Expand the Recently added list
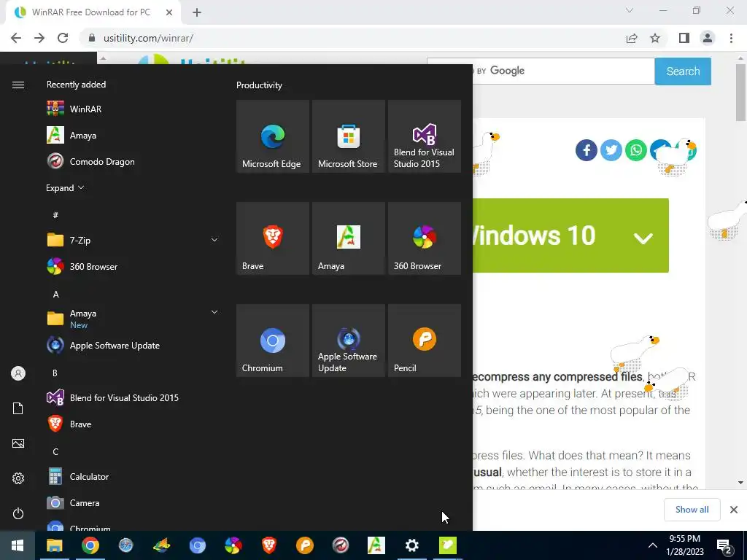Image resolution: width=747 pixels, height=560 pixels. click(x=65, y=187)
